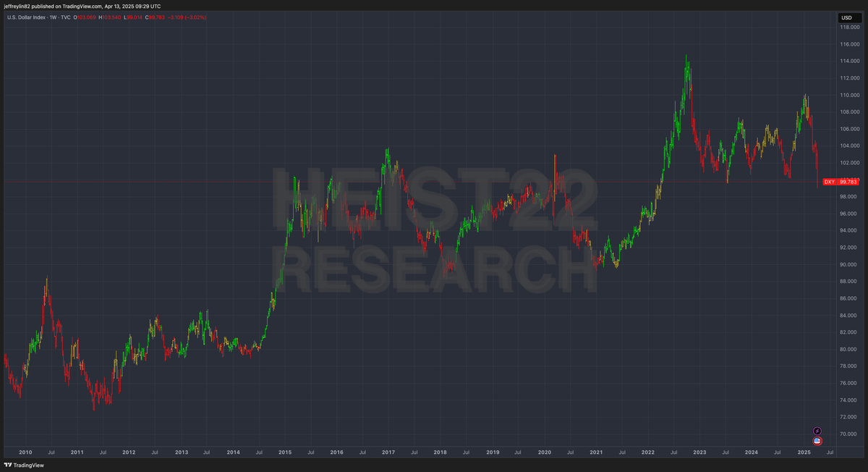Image resolution: width=868 pixels, height=472 pixels.
Task: Click the 2014 label on the time axis
Action: pos(233,452)
